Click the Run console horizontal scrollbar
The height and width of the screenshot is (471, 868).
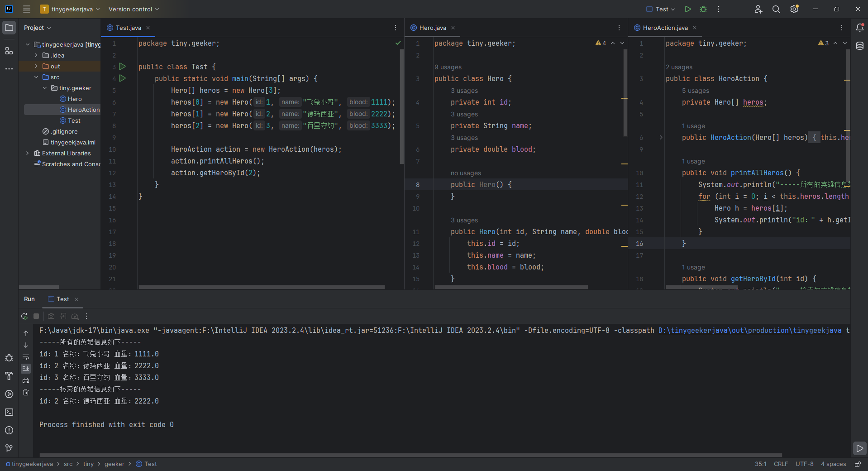click(x=410, y=455)
